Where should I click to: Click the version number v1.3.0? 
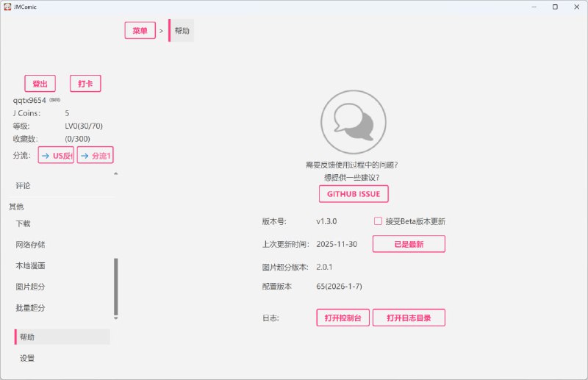(326, 221)
